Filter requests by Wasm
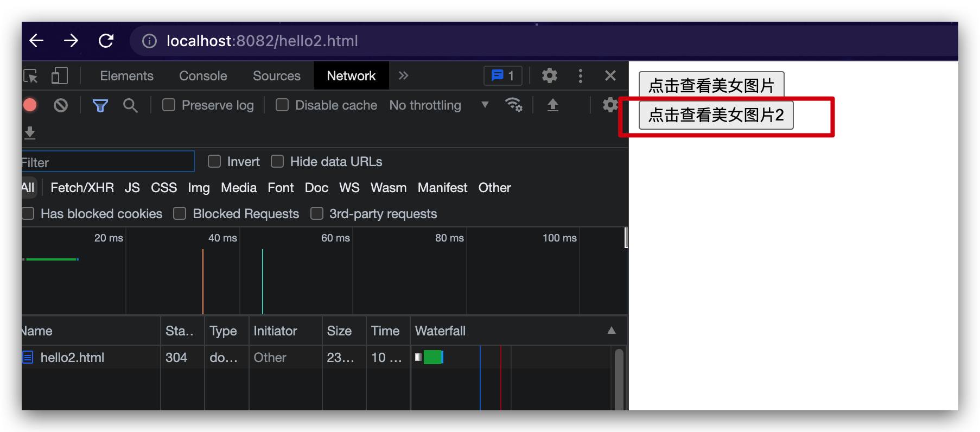The image size is (980, 432). pyautogui.click(x=389, y=188)
